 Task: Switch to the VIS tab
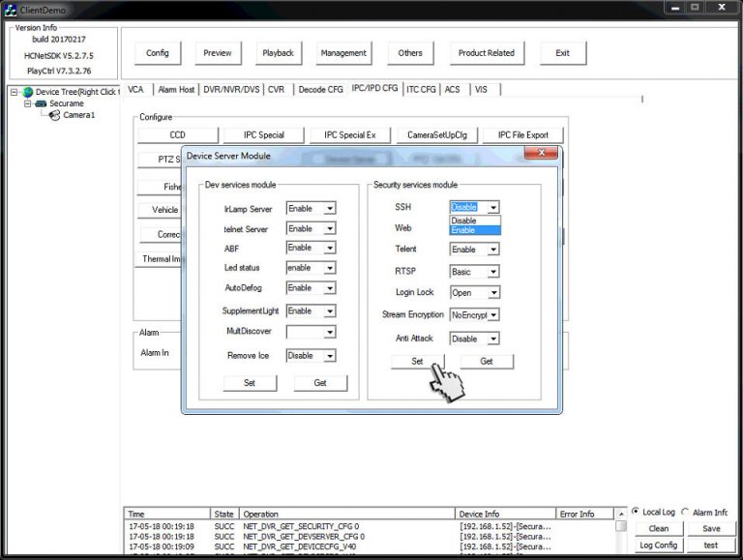pyautogui.click(x=482, y=90)
